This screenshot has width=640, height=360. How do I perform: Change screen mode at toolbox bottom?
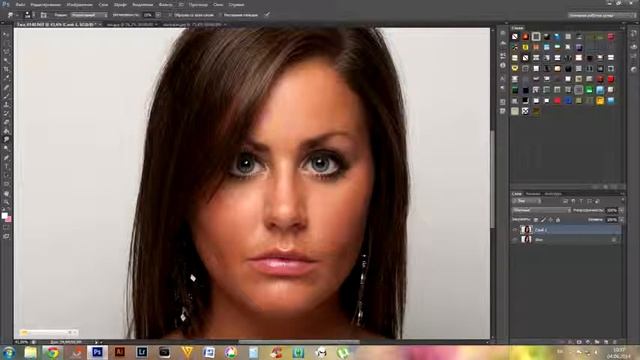tap(6, 236)
